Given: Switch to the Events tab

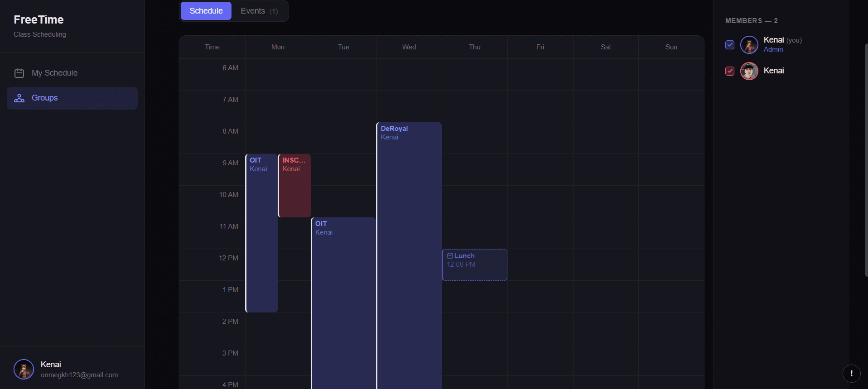Looking at the screenshot, I should pyautogui.click(x=259, y=11).
